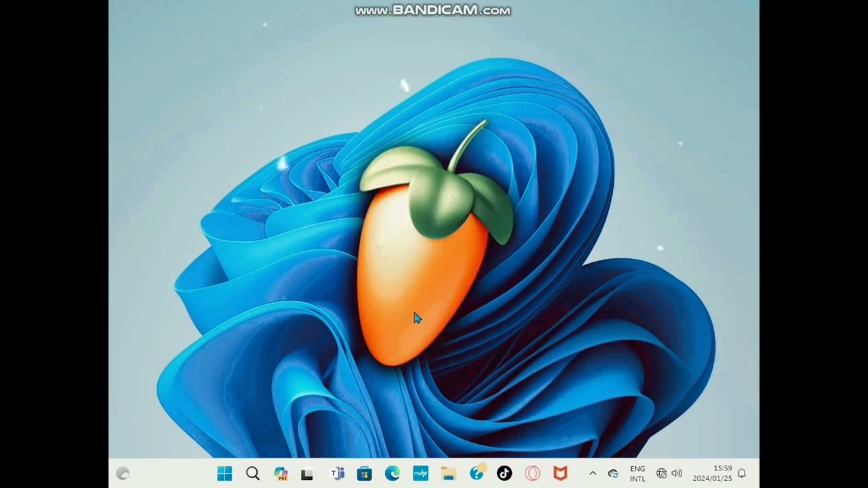
Task: Open Opera browser from the taskbar
Action: click(x=532, y=473)
